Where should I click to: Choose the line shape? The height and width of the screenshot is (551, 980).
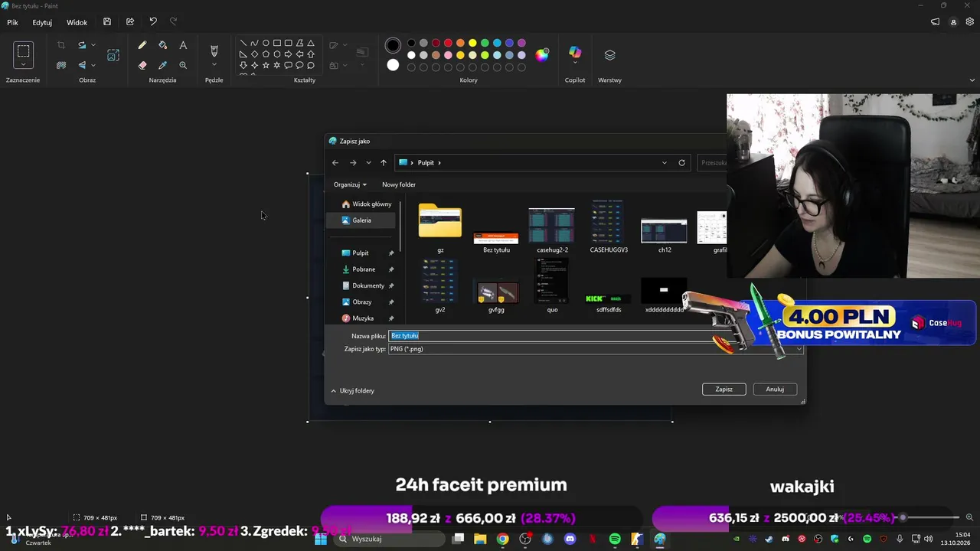coord(243,43)
